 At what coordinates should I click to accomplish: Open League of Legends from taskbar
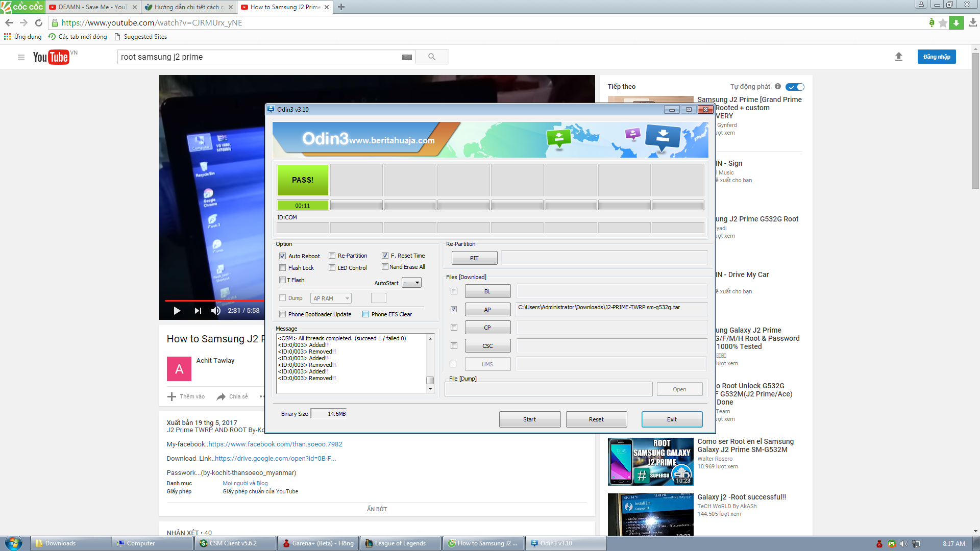(x=400, y=543)
